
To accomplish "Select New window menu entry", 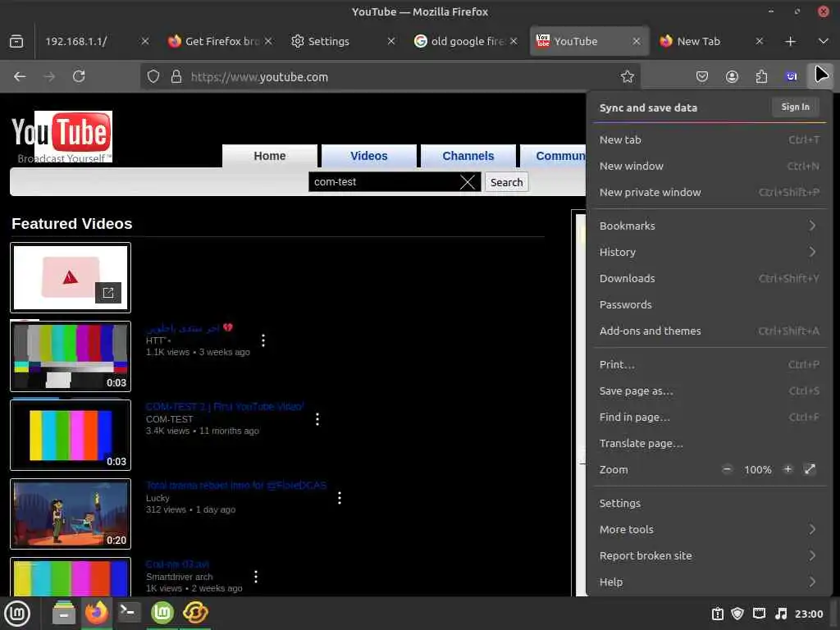I will (x=710, y=166).
